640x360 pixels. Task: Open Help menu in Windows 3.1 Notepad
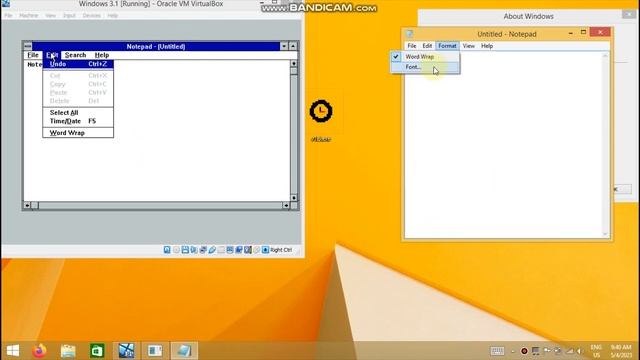tap(102, 55)
